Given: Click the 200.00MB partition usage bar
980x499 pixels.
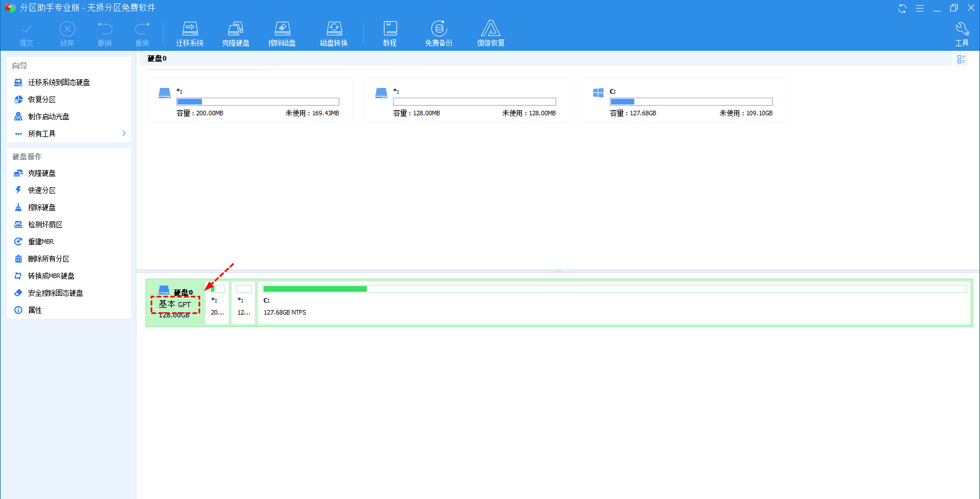Looking at the screenshot, I should click(258, 102).
